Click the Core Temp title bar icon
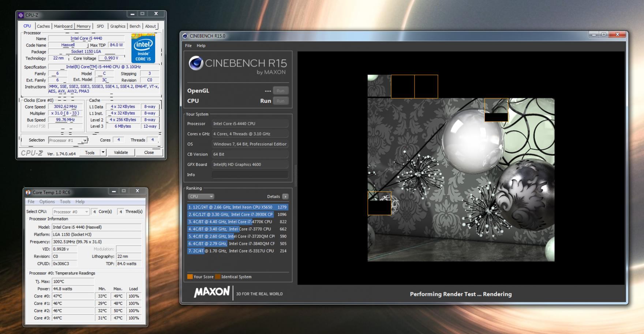Screen dimensions: 644x334 28,192
